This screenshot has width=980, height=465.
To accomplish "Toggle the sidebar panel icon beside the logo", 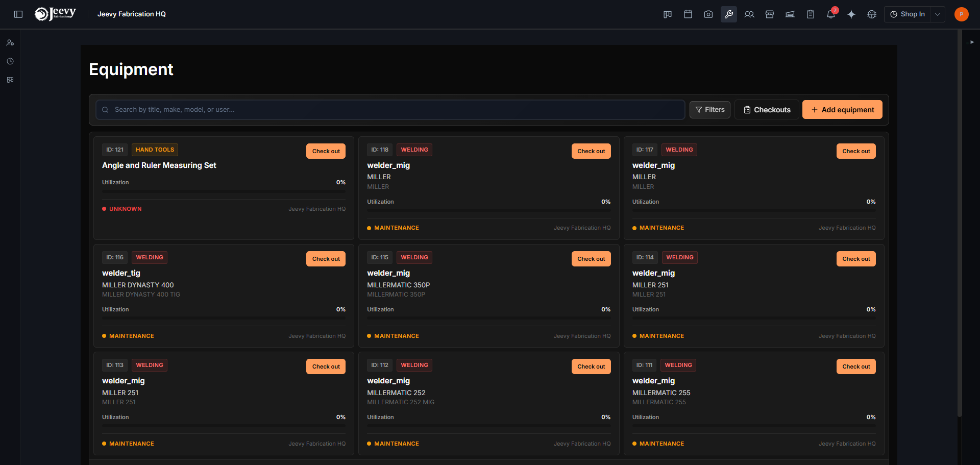I will click(x=18, y=14).
